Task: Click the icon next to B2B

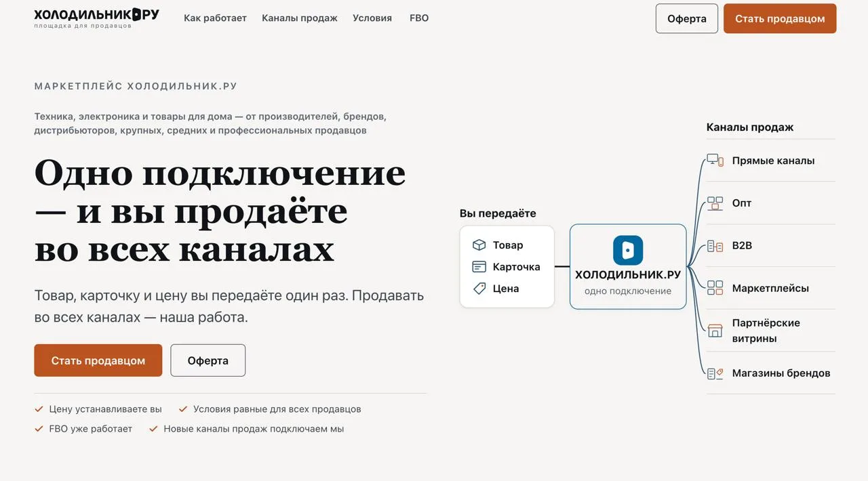Action: (x=715, y=246)
